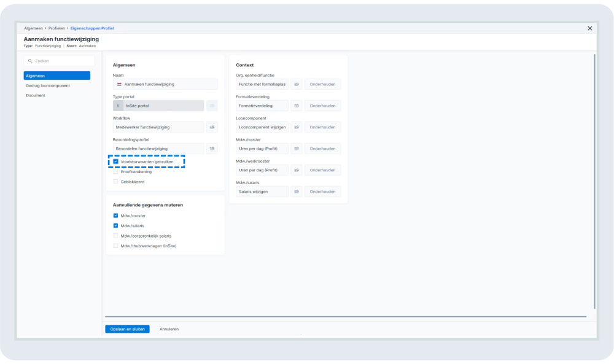
Task: Go to Profielen in the breadcrumb
Action: click(x=57, y=28)
